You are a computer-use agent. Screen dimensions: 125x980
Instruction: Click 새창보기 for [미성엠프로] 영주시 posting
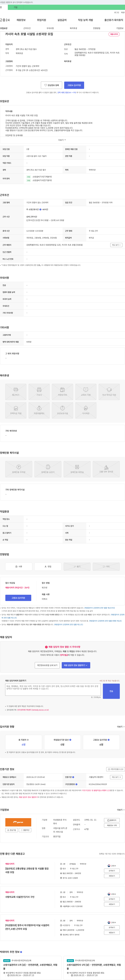click(112, 933)
